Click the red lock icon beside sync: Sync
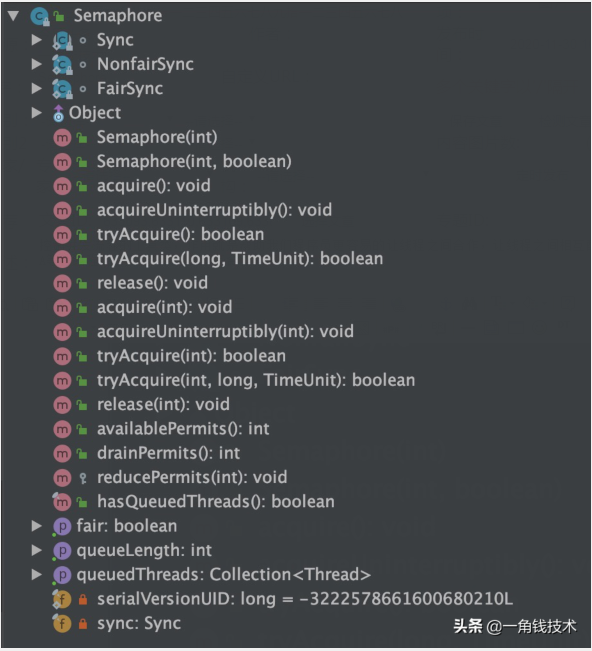 (83, 624)
